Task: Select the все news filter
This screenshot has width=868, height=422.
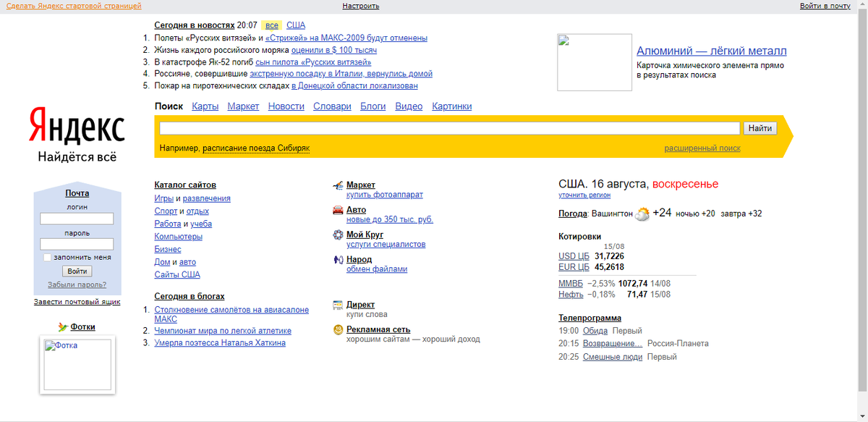Action: (272, 25)
